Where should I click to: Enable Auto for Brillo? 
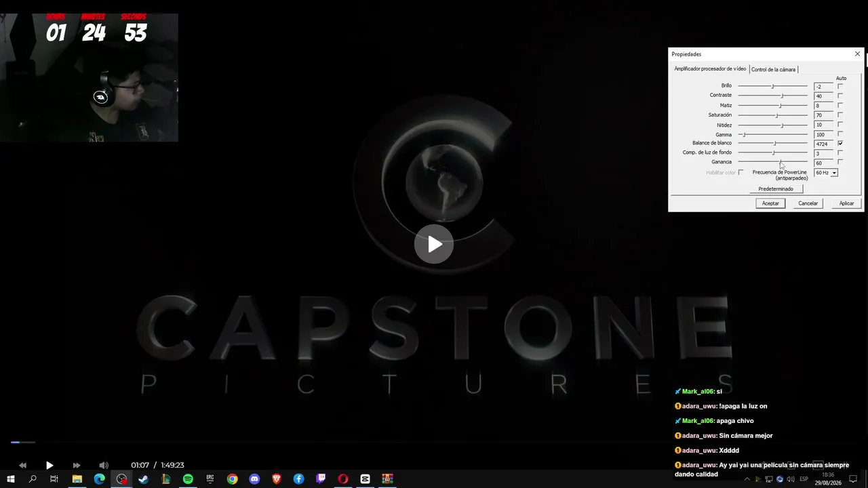point(840,86)
